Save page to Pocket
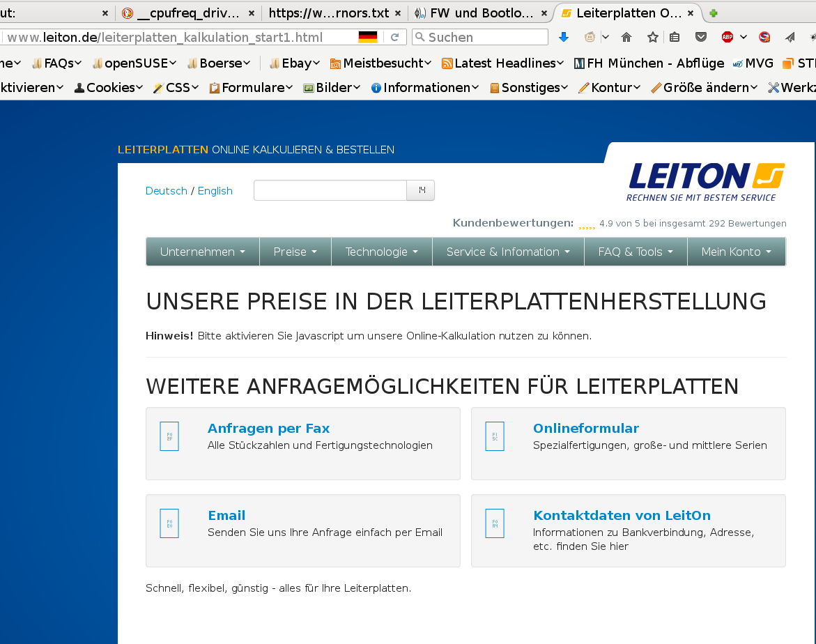The width and height of the screenshot is (816, 644). (701, 37)
